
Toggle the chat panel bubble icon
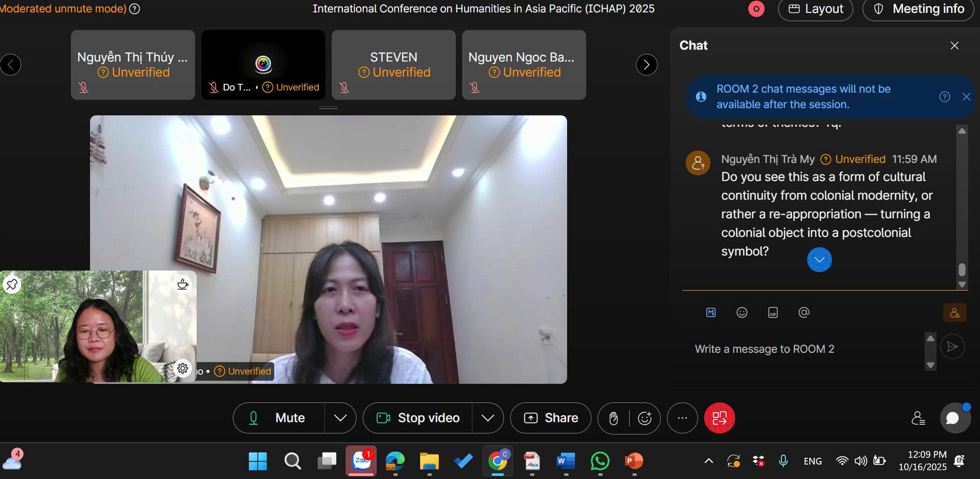tap(953, 418)
